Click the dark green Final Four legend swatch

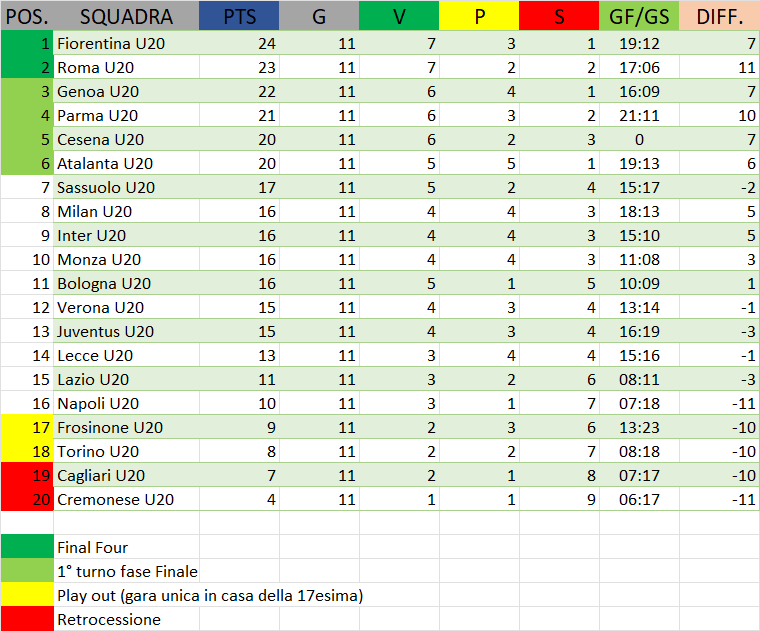27,548
